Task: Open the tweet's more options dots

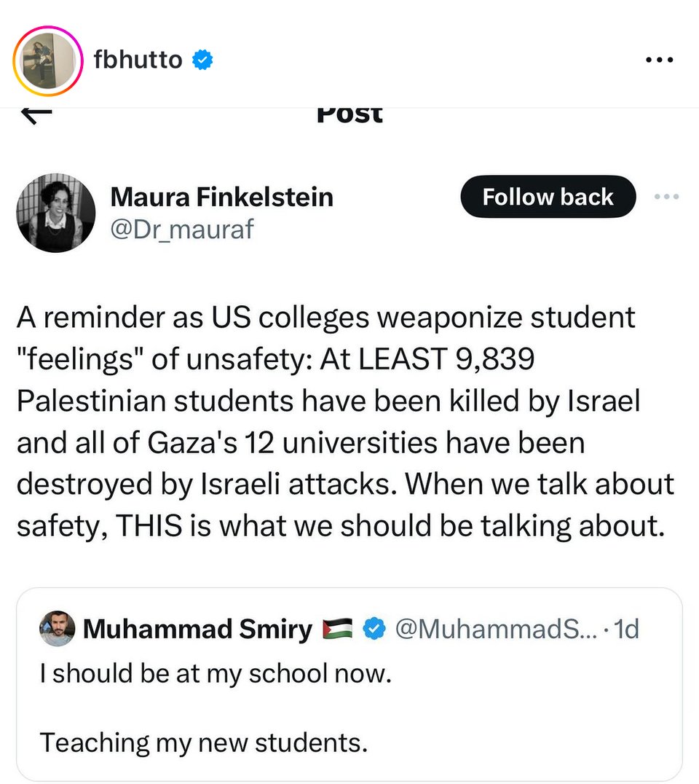Action: click(x=666, y=197)
